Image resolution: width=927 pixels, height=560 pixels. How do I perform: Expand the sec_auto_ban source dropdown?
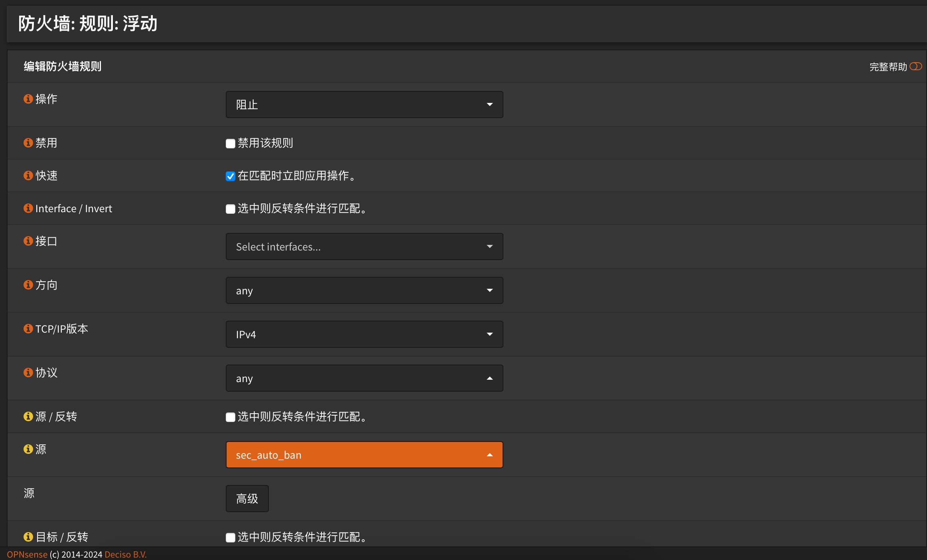point(364,455)
